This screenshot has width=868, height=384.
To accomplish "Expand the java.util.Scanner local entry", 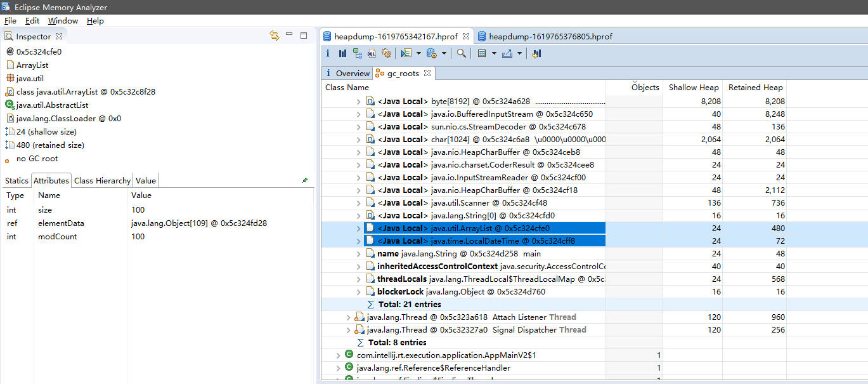I will click(359, 202).
